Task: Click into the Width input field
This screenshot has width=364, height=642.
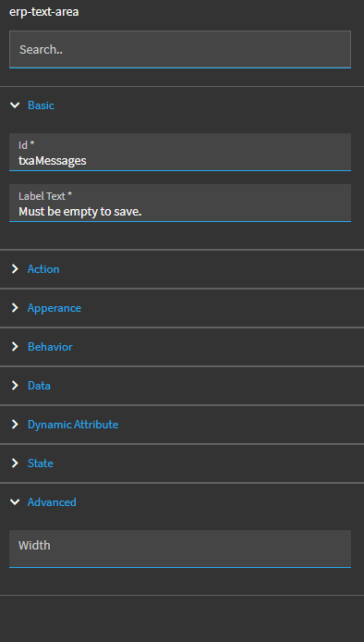Action: point(180,549)
